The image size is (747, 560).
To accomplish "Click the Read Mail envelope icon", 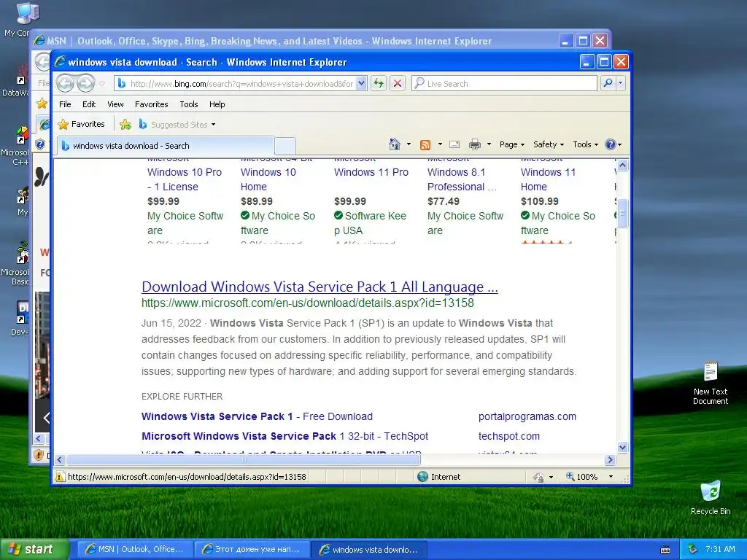I will tap(454, 144).
